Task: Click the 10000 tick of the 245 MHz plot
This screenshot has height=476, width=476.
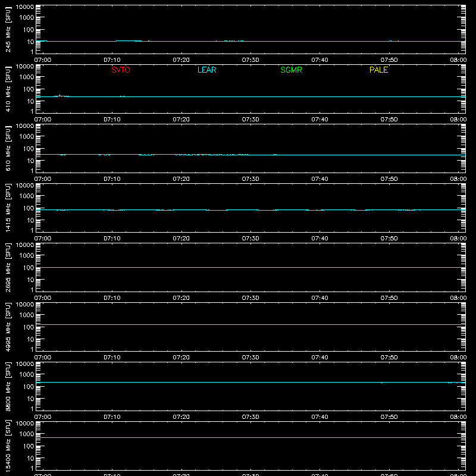Action: [x=25, y=7]
